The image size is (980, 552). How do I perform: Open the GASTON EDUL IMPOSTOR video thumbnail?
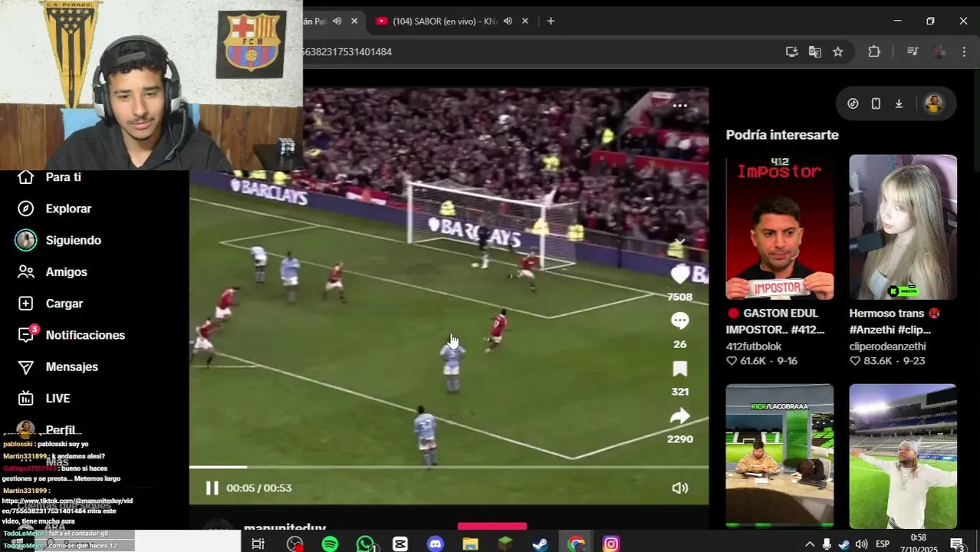point(780,227)
